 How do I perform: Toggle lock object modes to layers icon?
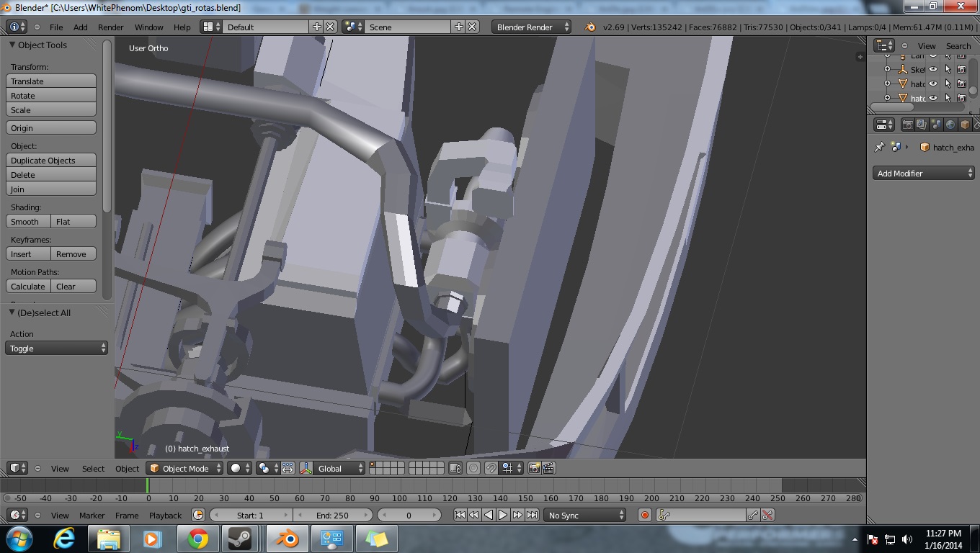point(455,468)
